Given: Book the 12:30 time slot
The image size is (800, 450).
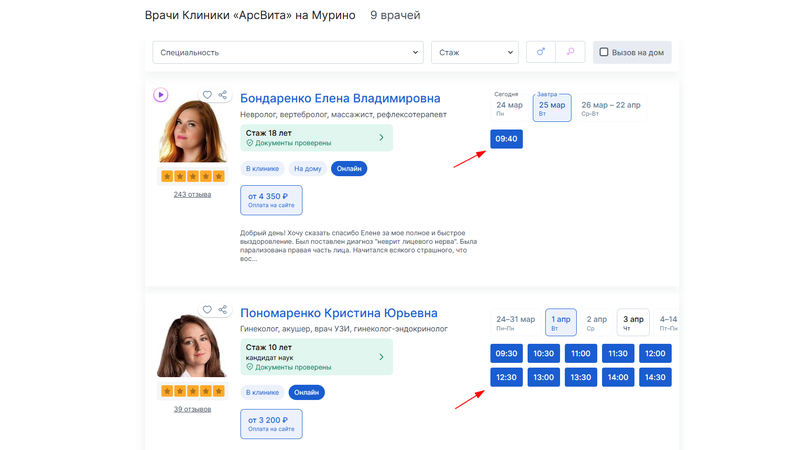Looking at the screenshot, I should 506,377.
